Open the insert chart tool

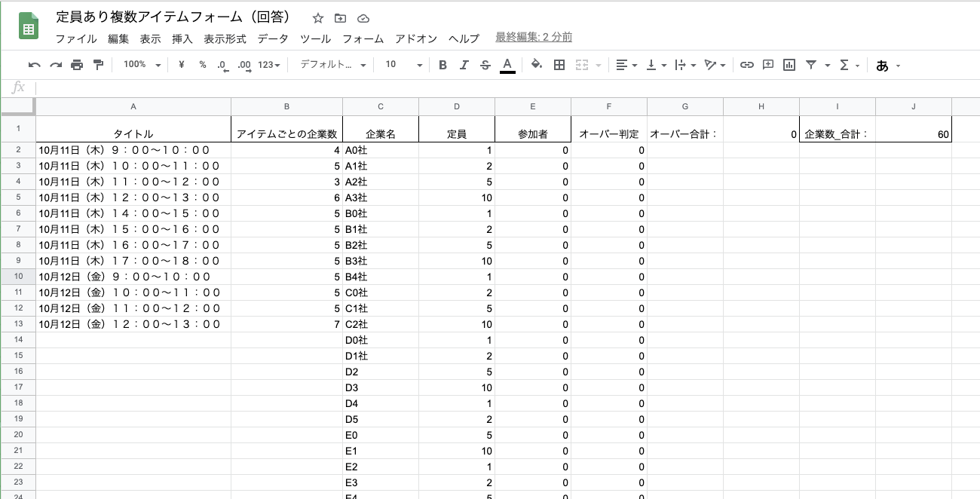(x=789, y=65)
